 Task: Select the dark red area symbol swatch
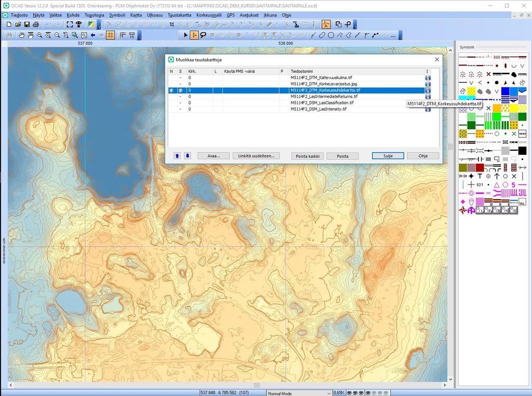(480, 168)
